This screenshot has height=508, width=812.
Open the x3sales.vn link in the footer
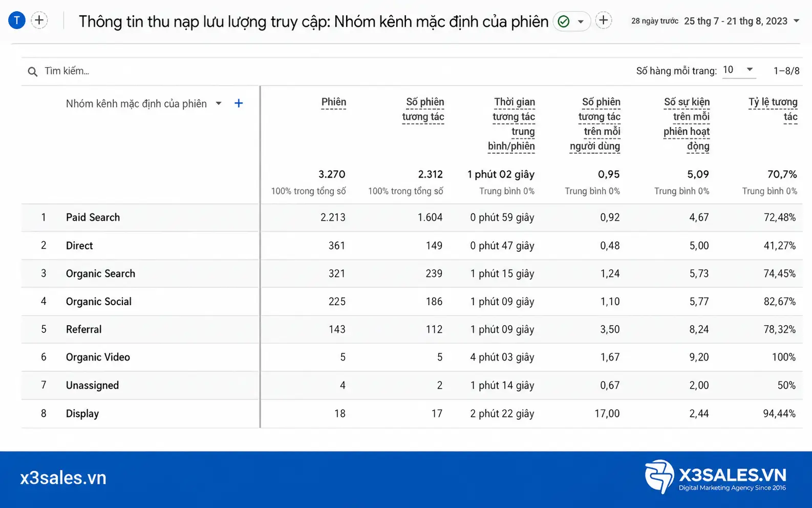[63, 478]
